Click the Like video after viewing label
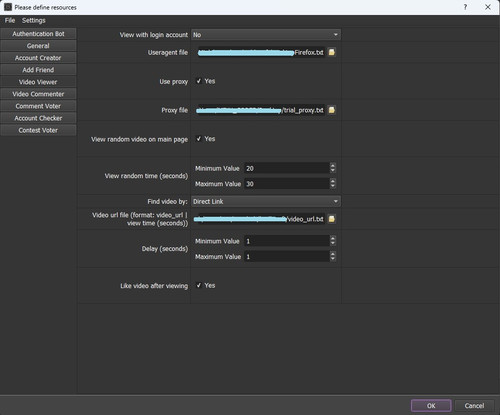The height and width of the screenshot is (415, 500). (154, 286)
